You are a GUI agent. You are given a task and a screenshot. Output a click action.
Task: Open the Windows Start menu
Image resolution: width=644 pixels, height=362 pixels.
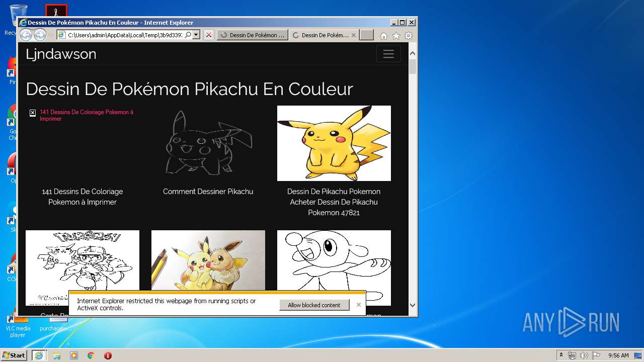14,355
